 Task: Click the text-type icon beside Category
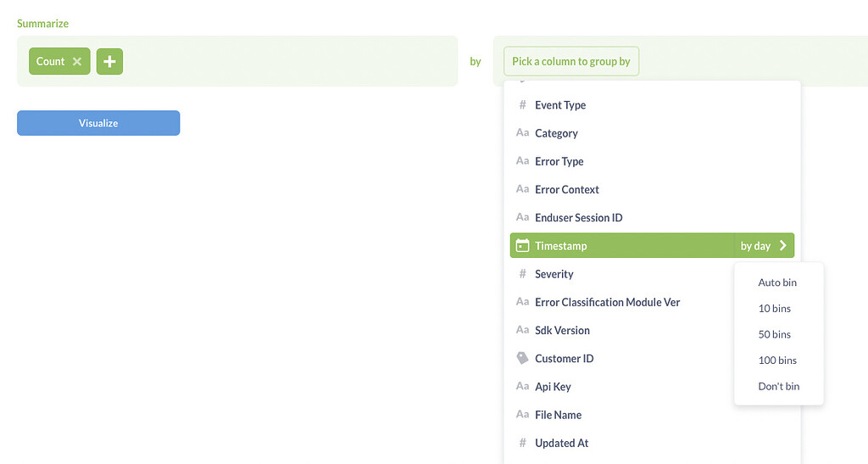point(522,133)
